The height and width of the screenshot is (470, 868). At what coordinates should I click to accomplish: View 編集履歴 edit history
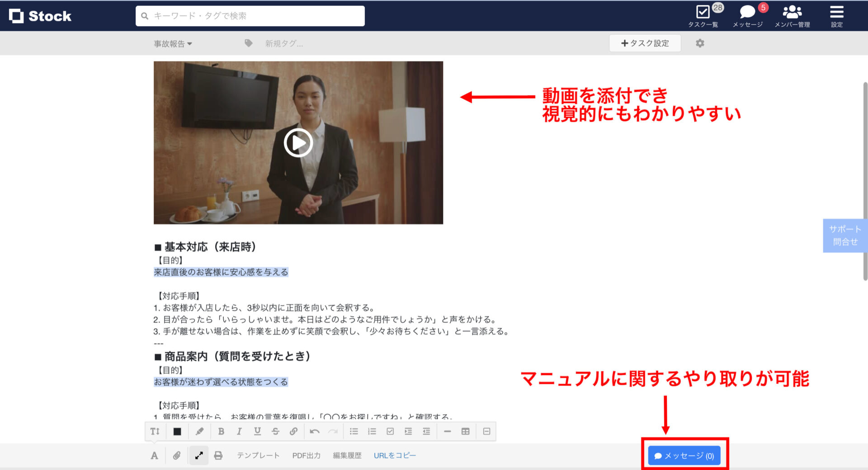[x=347, y=456]
